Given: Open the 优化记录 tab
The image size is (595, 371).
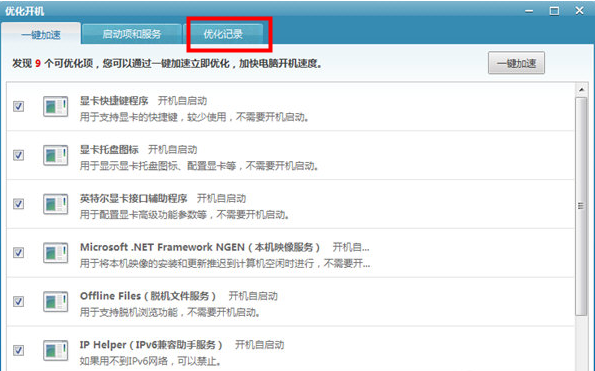Looking at the screenshot, I should point(223,34).
